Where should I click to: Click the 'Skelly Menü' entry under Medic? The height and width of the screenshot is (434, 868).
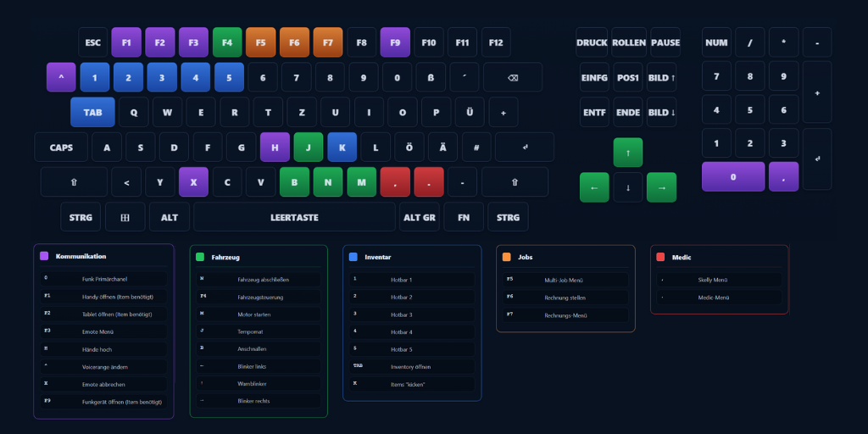(x=719, y=280)
